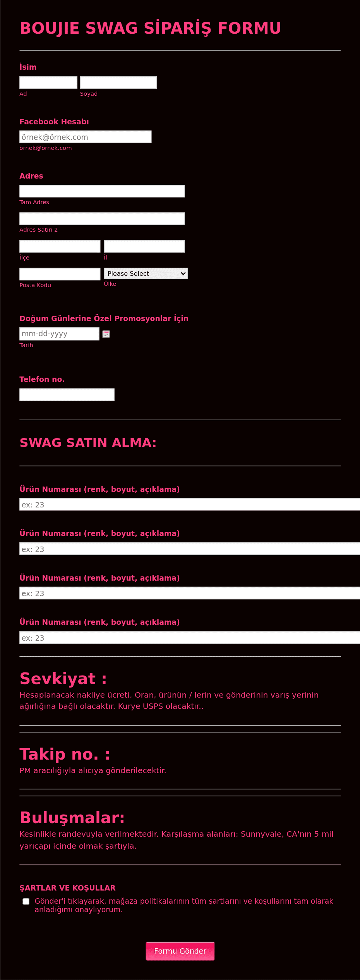
Task: Focus the first Ürün Numarası field
Action: click(x=190, y=504)
